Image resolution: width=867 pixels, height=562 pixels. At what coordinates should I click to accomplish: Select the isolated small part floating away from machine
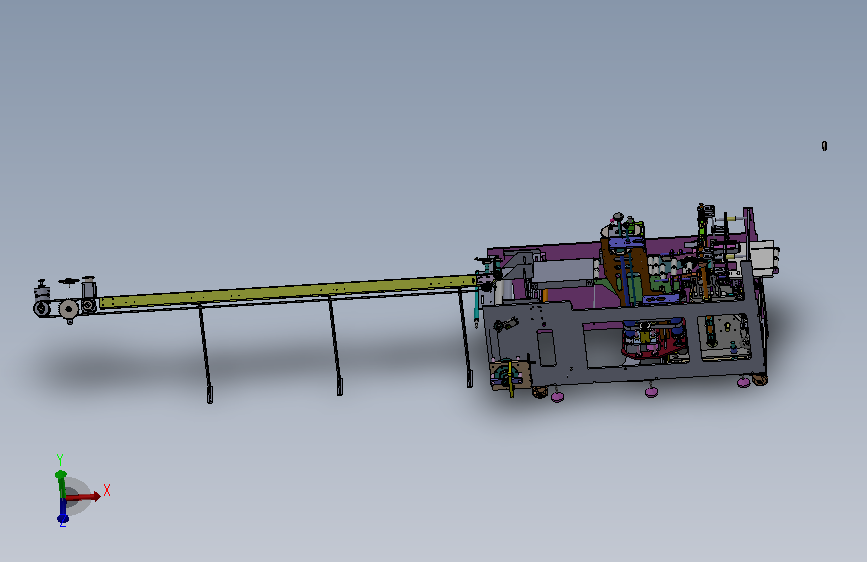(824, 145)
